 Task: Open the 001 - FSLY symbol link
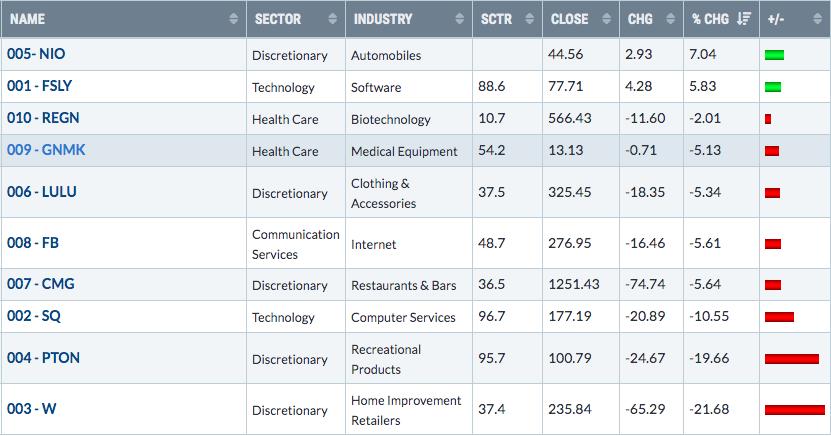tap(39, 86)
